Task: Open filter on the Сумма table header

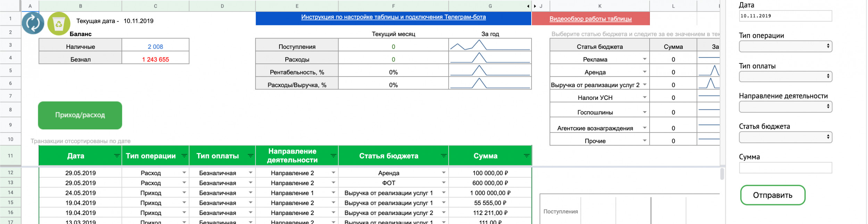Action: coord(526,156)
